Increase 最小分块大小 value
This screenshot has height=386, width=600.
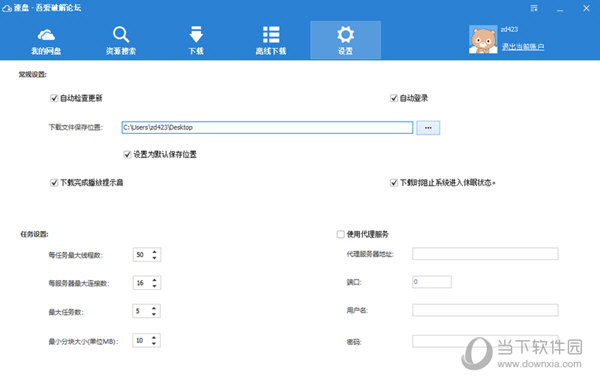click(x=154, y=337)
